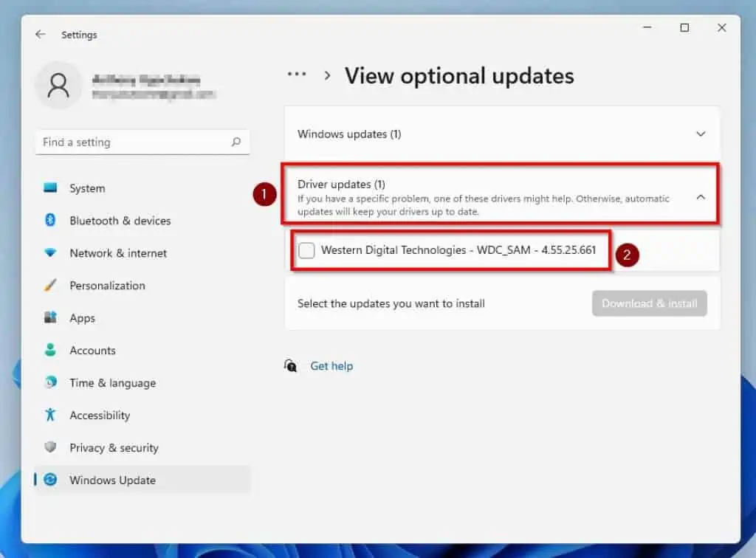The width and height of the screenshot is (756, 558).
Task: Click the Windows updates (1) label
Action: pos(349,134)
